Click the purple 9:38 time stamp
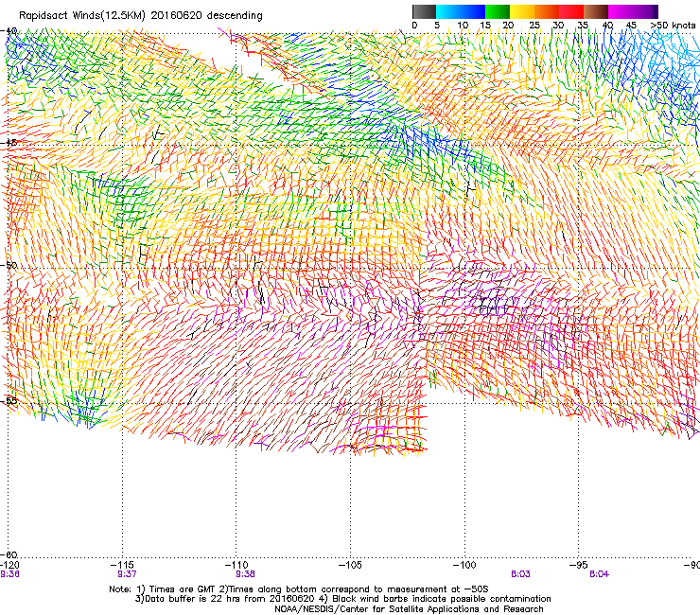Image resolution: width=700 pixels, height=615 pixels. click(x=245, y=574)
